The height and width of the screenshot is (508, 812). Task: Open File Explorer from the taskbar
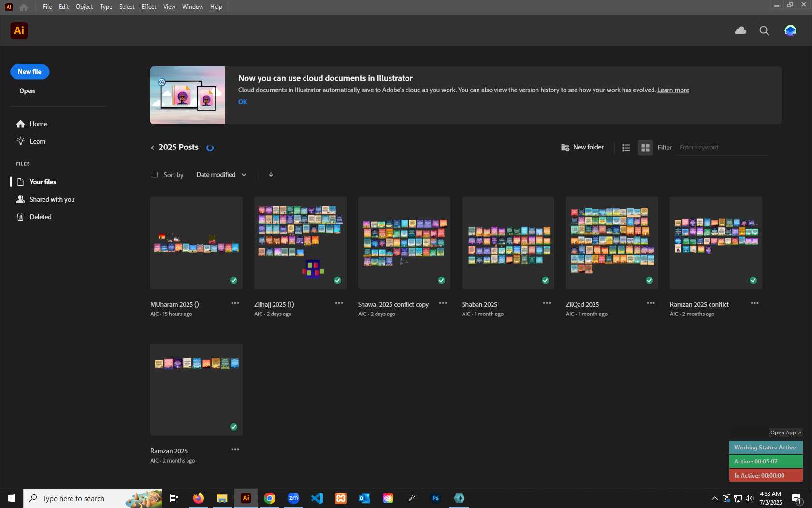[222, 498]
